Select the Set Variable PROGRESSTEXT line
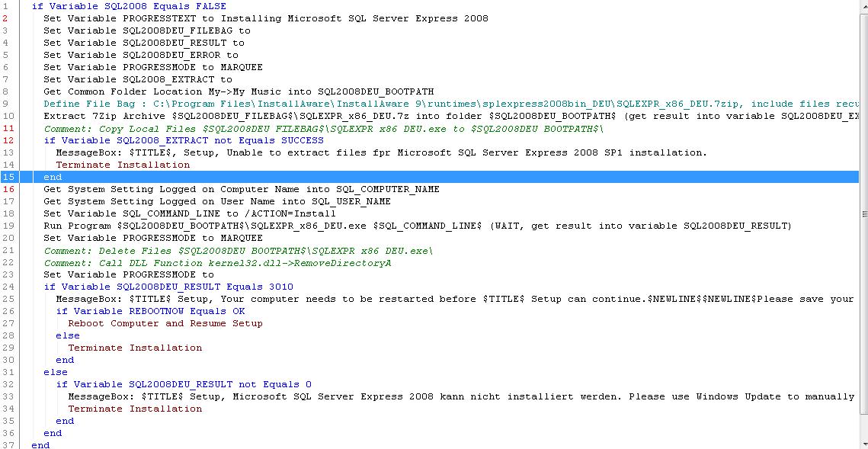Screen dimensions: 868x449 pos(266,18)
